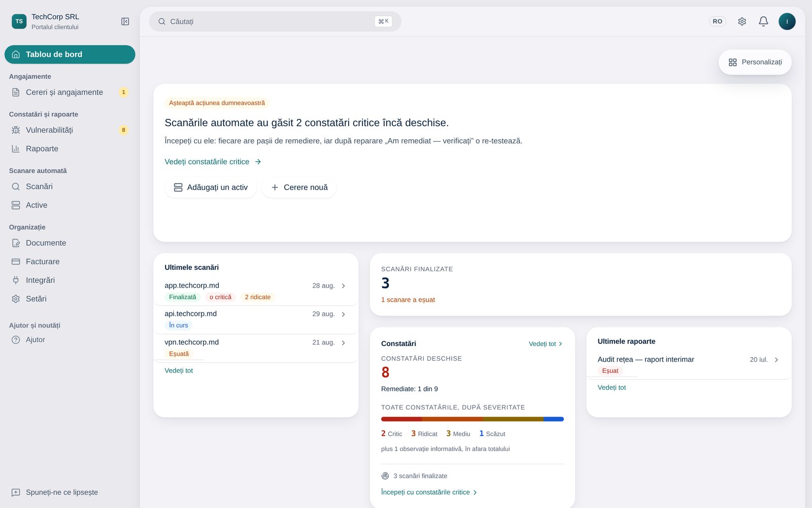This screenshot has width=812, height=508.
Task: Create a new request with Cerere nouă
Action: 299,187
